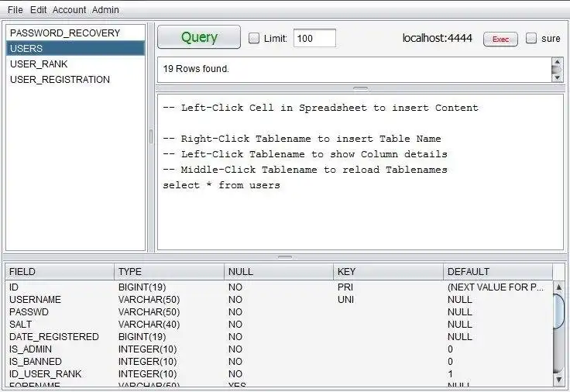Click the default value 1 of ID_USER_RANK

pyautogui.click(x=498, y=374)
